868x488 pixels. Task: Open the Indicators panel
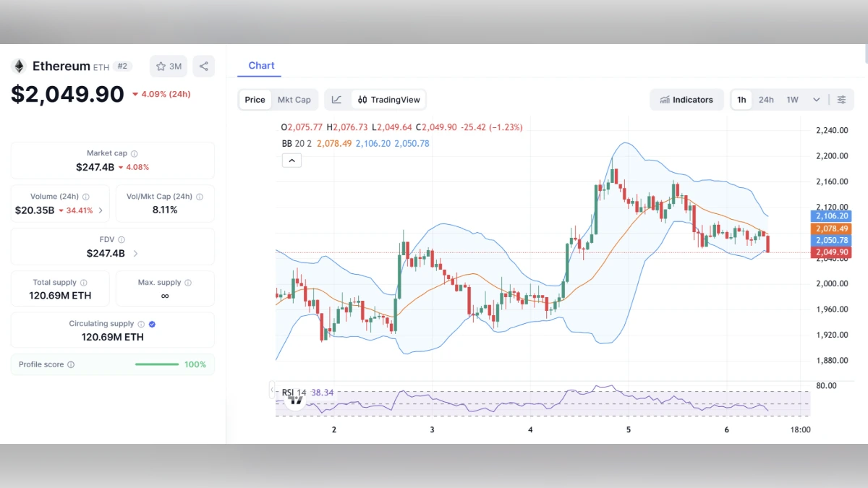(x=686, y=99)
